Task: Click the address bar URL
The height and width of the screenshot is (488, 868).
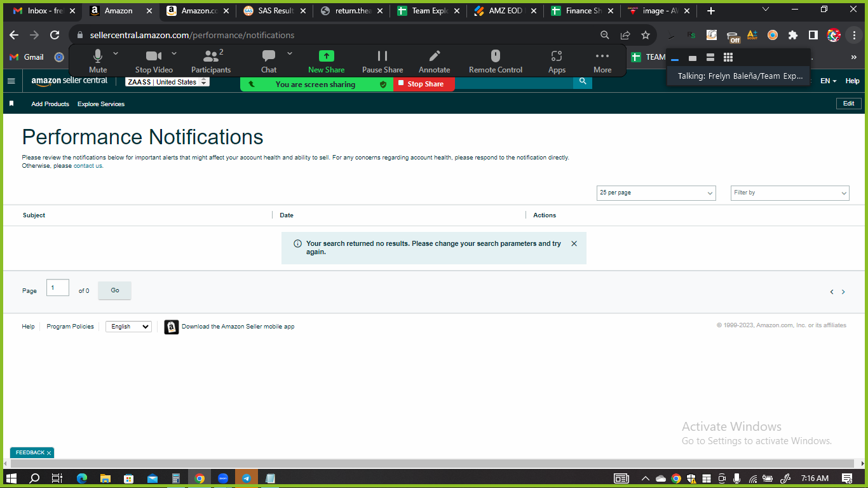Action: pyautogui.click(x=192, y=35)
